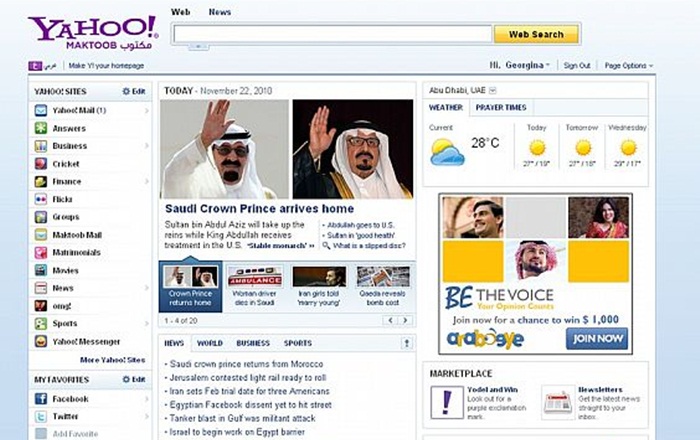This screenshot has width=700, height=440.
Task: Go to previous Today stories arrow
Action: [390, 320]
